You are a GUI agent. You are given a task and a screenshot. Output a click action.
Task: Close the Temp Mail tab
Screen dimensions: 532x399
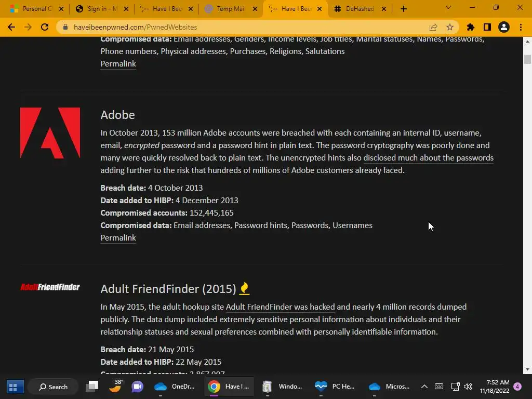click(x=255, y=9)
